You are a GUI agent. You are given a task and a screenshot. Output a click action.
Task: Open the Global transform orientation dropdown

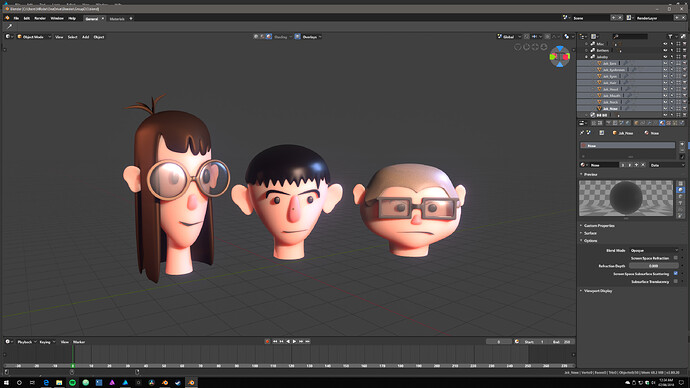tap(509, 37)
